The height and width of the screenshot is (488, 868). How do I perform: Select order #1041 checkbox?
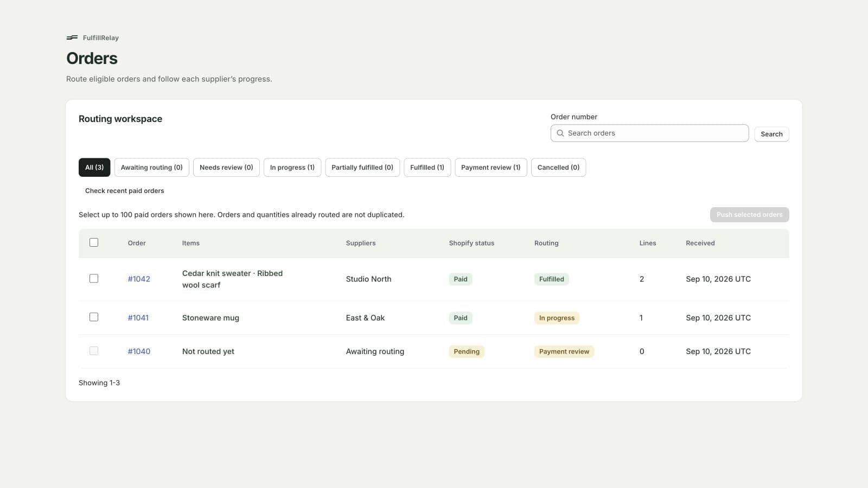(x=94, y=317)
